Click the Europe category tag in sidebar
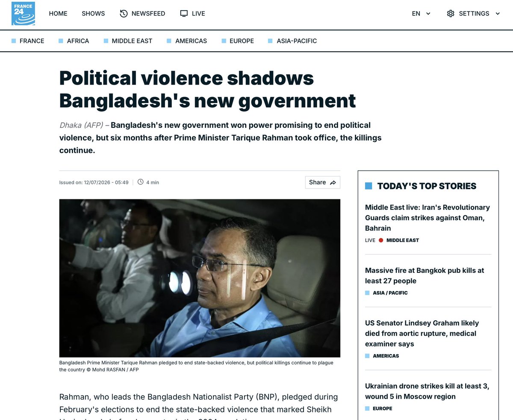Viewport: 513px width, 420px height. point(378,408)
